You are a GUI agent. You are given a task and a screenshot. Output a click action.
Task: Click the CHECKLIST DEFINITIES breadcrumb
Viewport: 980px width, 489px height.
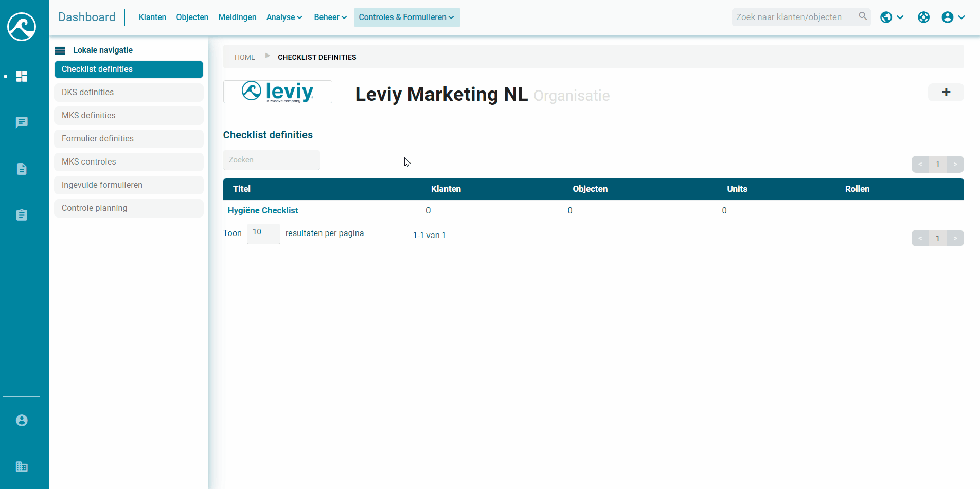tap(317, 57)
